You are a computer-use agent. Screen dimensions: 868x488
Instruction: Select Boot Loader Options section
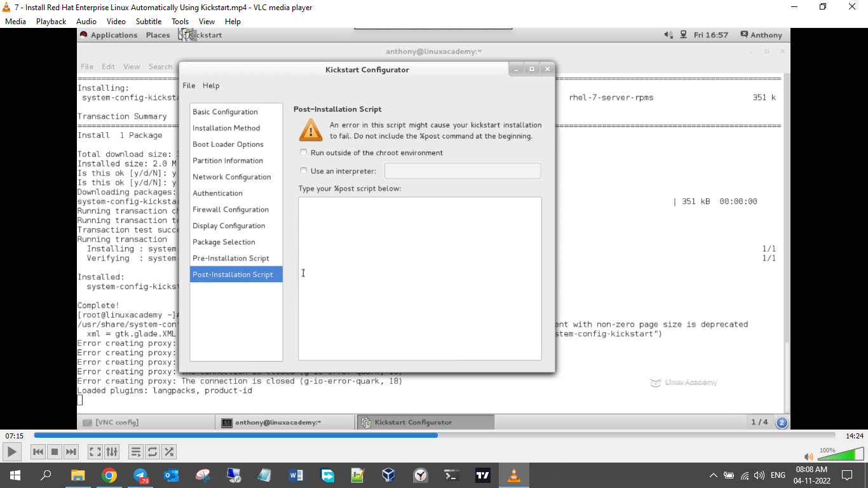click(236, 144)
